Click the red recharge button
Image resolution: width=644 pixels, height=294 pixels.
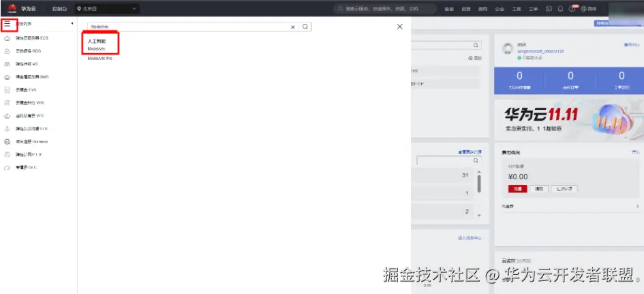517,189
